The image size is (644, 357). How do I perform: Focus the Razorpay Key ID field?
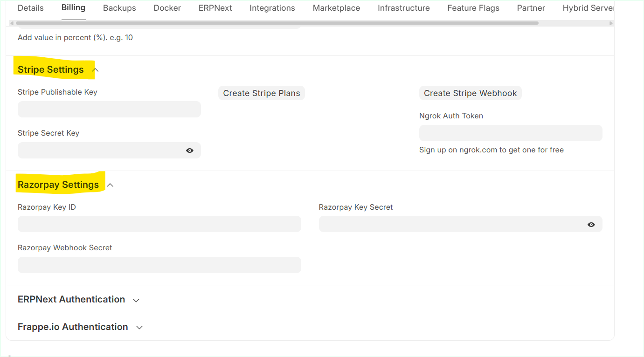pyautogui.click(x=159, y=224)
